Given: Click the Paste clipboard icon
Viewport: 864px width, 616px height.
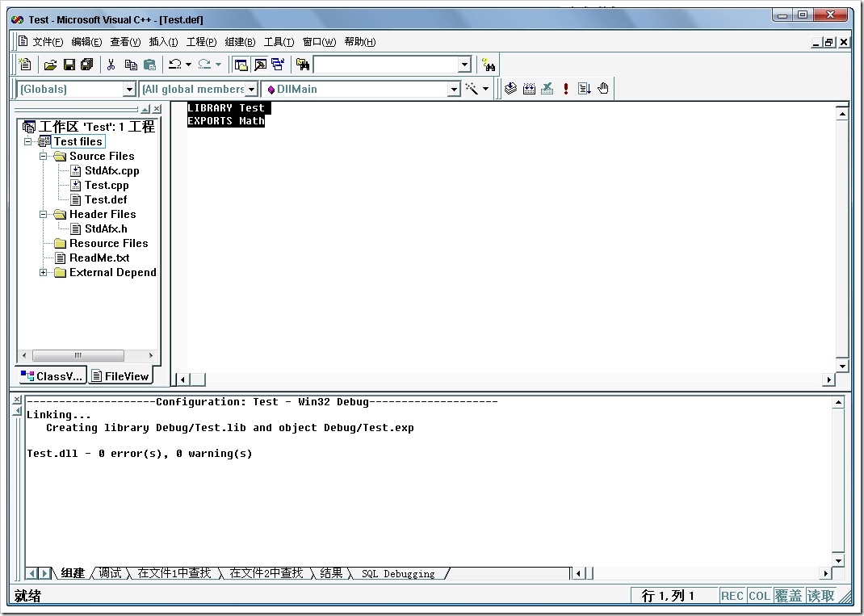Looking at the screenshot, I should (x=149, y=65).
